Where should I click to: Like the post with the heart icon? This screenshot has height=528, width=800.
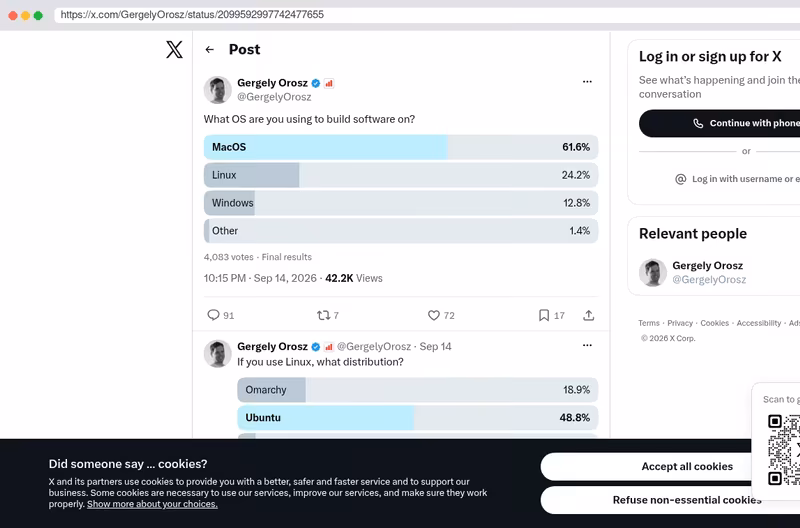tap(434, 315)
